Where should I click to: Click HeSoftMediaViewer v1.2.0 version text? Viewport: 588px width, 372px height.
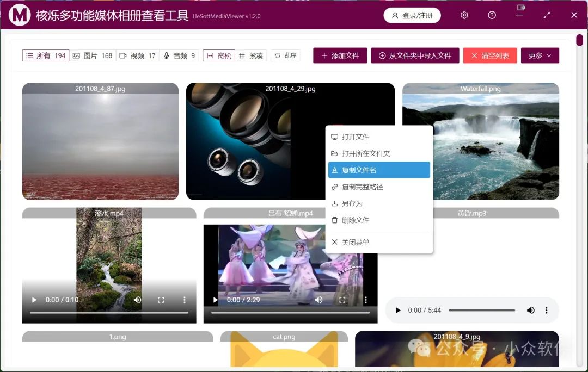tap(226, 16)
